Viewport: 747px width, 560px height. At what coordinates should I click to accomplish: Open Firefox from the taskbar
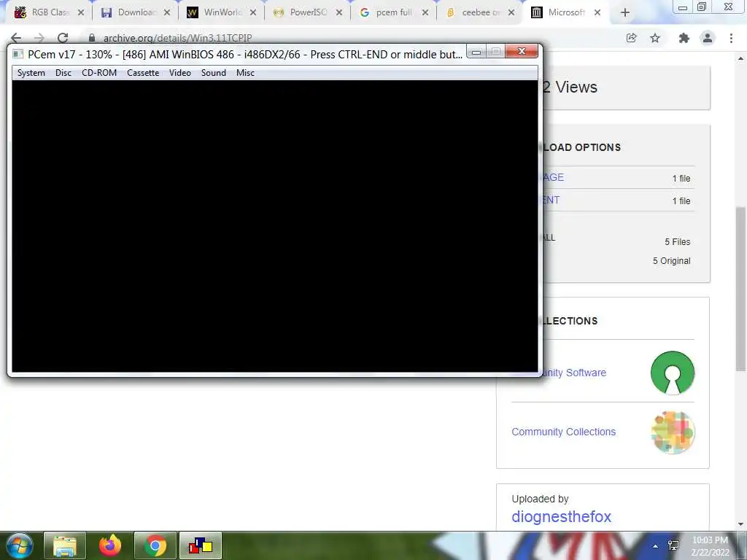tap(110, 545)
